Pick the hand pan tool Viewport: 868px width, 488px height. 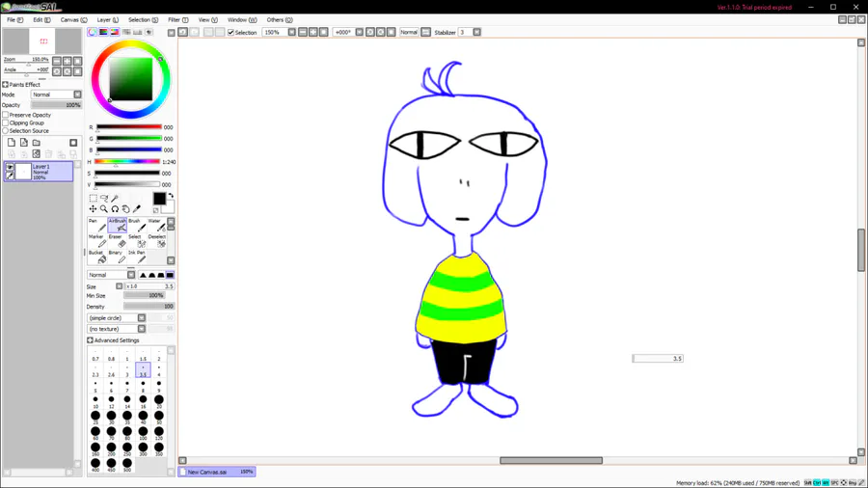[126, 209]
